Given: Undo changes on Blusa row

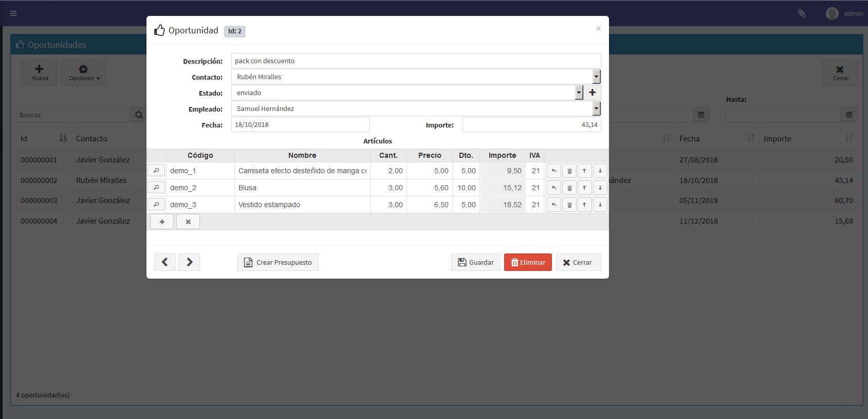Looking at the screenshot, I should coord(553,188).
